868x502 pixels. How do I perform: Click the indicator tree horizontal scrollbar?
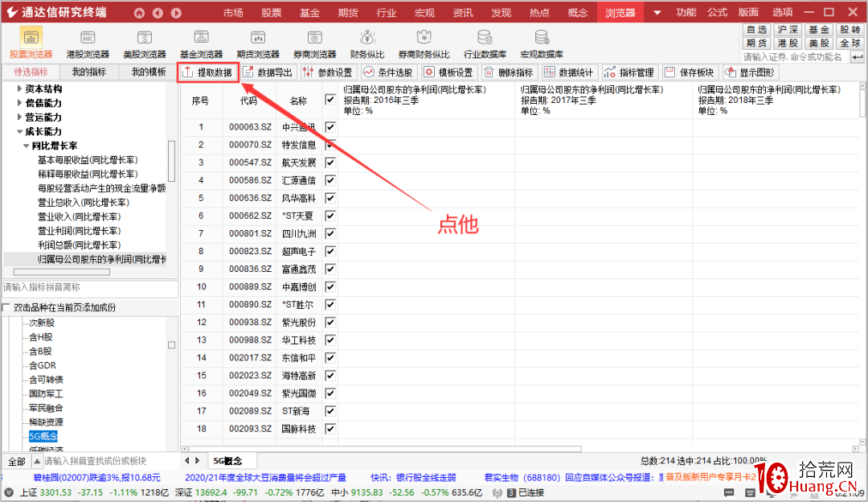click(x=61, y=272)
